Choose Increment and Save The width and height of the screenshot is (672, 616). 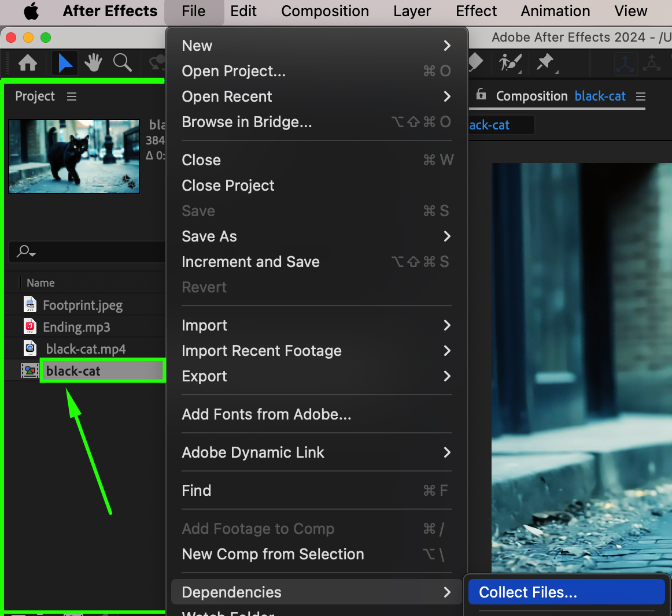click(317, 262)
